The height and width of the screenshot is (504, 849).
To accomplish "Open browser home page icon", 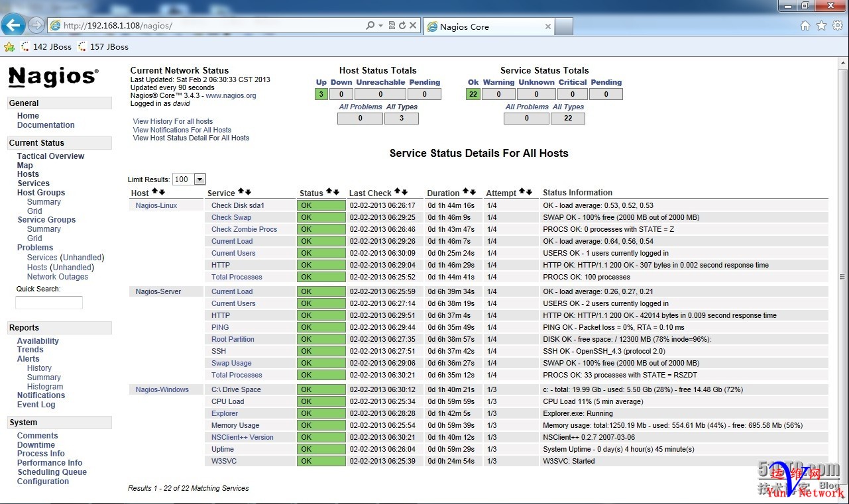I will 805,26.
